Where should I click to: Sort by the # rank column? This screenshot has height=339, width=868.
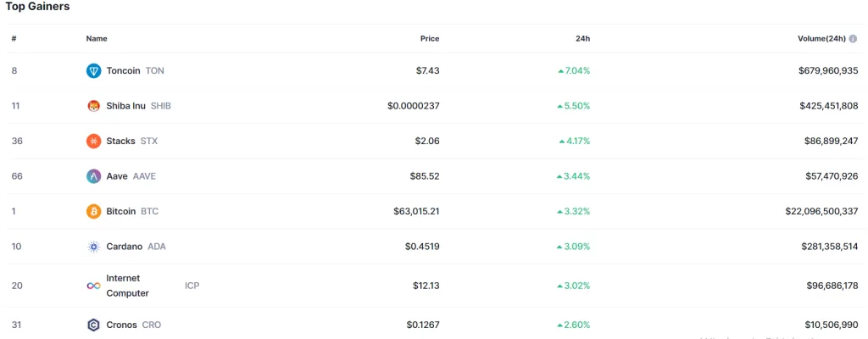point(14,38)
